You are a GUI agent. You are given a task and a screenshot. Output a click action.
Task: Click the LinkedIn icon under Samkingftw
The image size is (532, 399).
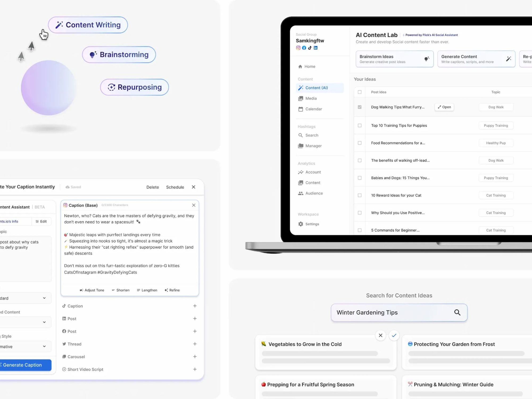click(315, 48)
